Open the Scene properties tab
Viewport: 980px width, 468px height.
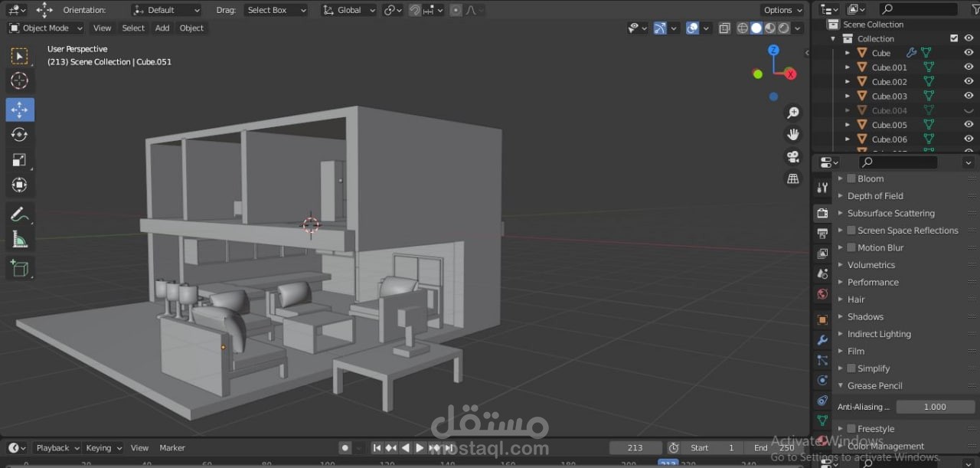pyautogui.click(x=822, y=273)
